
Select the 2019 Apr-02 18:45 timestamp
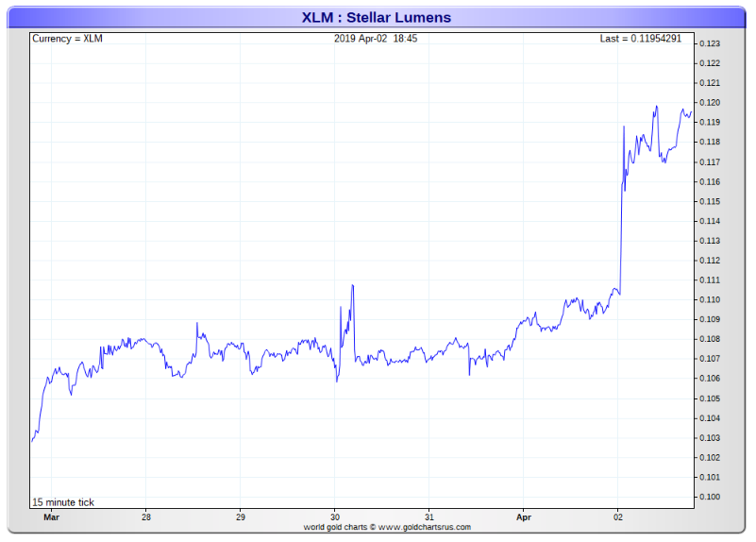point(377,39)
